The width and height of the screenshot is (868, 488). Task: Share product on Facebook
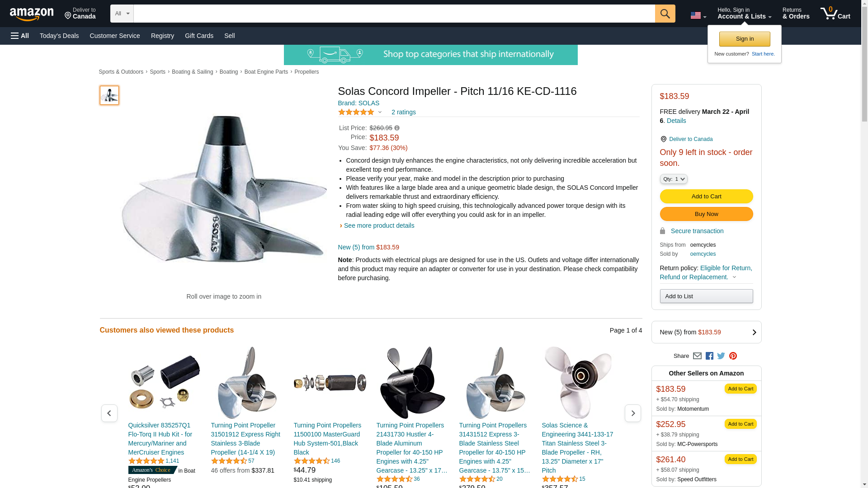pos(709,356)
